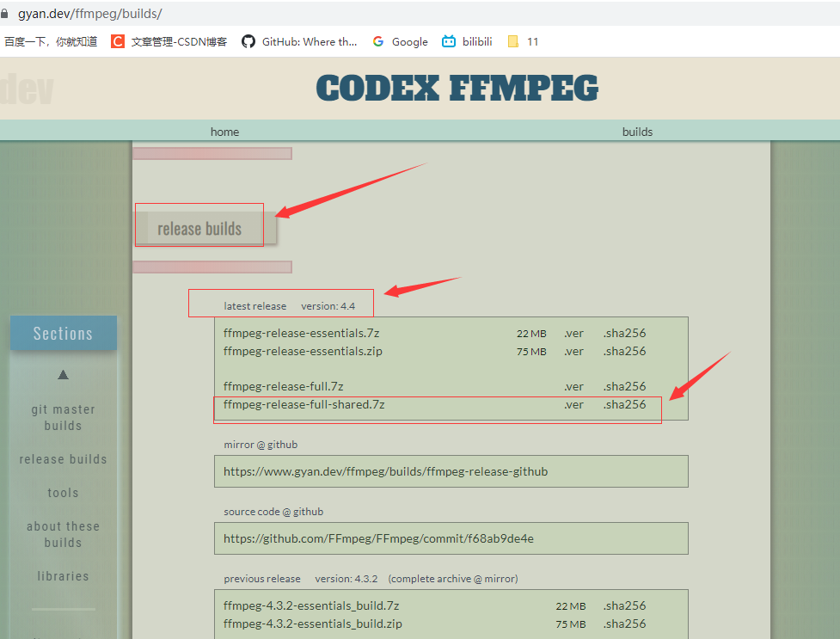Open .ver link for release-full.7z

(573, 387)
